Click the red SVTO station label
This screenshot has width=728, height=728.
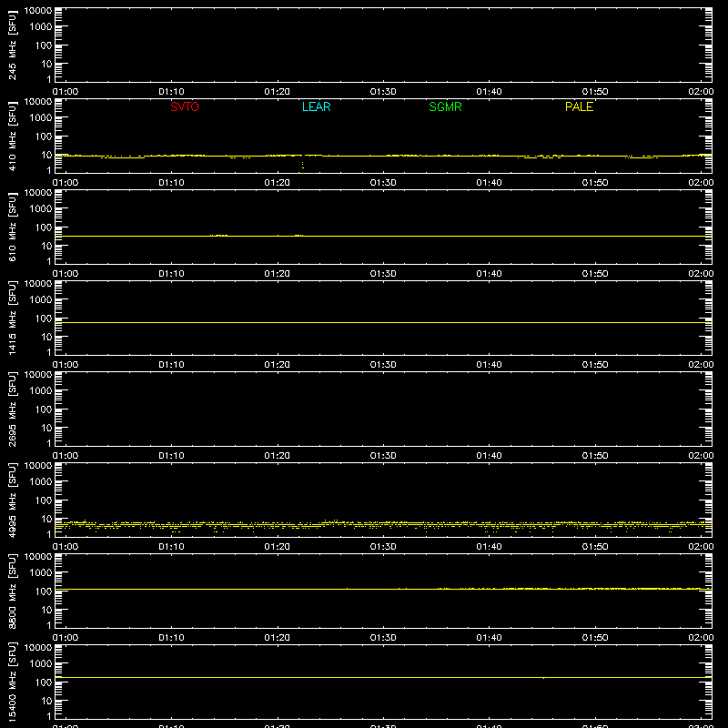[x=185, y=106]
